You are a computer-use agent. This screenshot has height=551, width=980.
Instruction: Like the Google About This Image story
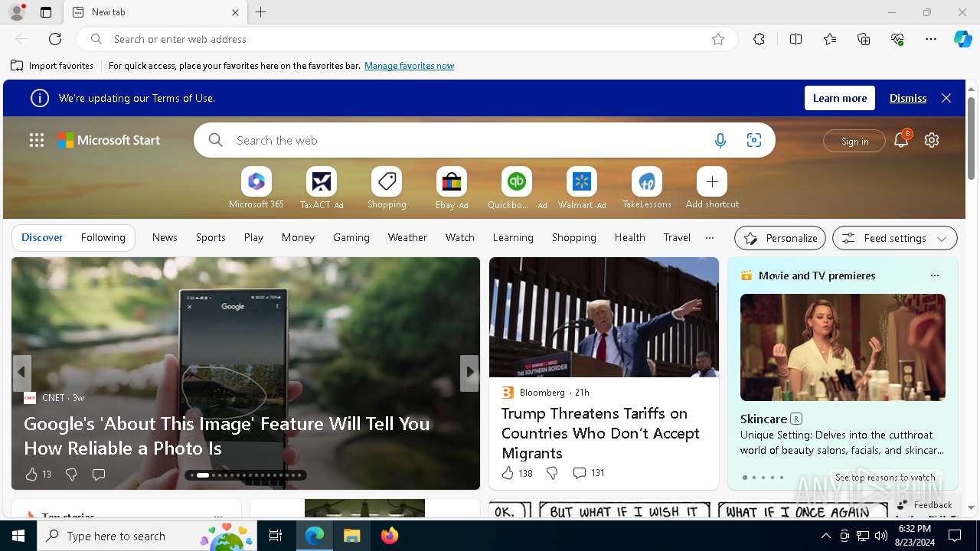pyautogui.click(x=38, y=474)
